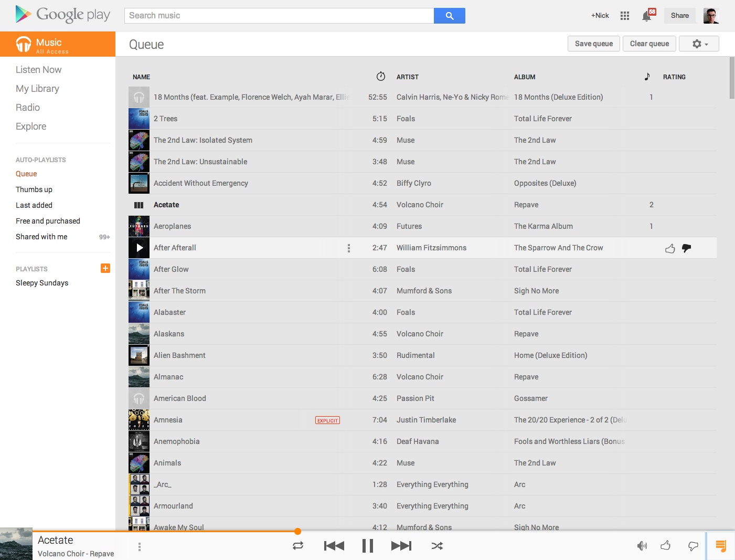Thumbs down the playing song in player bar
The image size is (735, 560).
[x=693, y=546]
